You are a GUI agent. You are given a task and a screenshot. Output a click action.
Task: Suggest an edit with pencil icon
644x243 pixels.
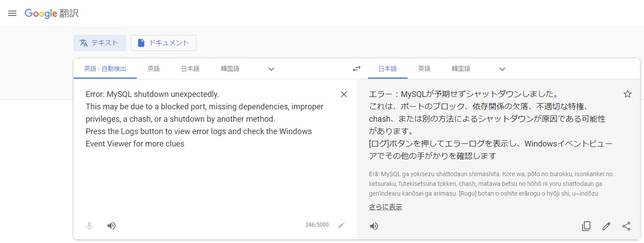[606, 226]
